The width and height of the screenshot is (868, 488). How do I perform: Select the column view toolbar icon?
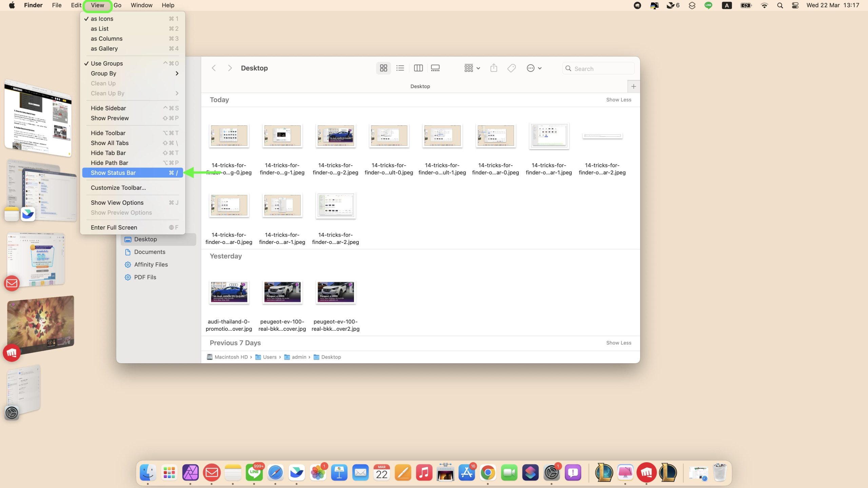pos(418,68)
